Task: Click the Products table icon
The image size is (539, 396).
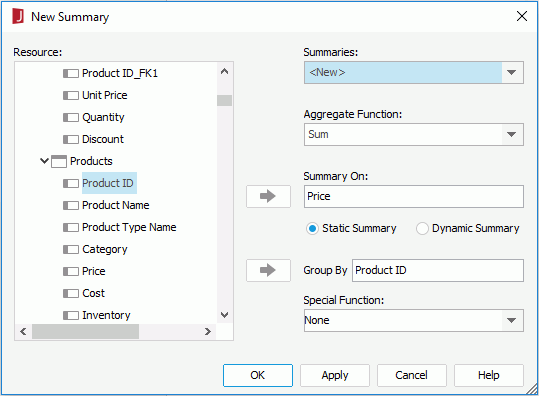Action: pyautogui.click(x=59, y=161)
